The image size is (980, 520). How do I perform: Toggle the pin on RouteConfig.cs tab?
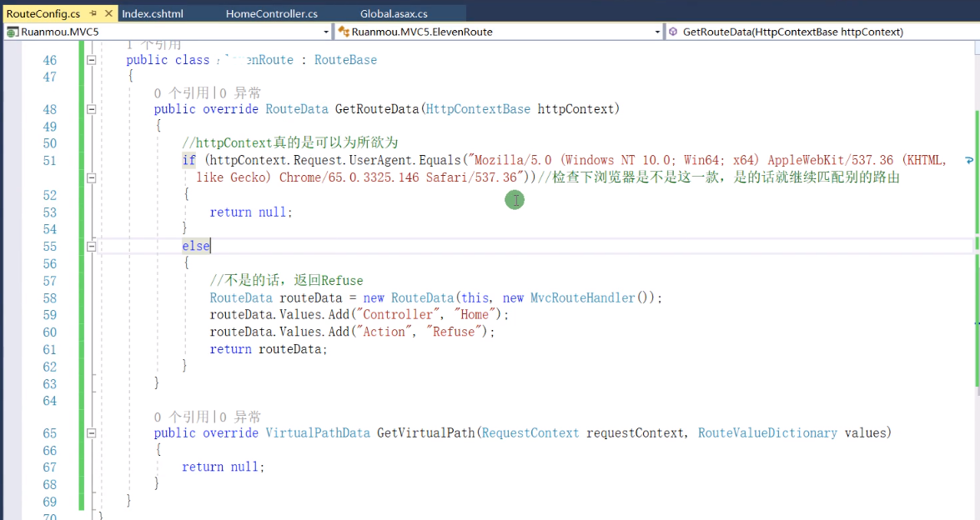93,13
